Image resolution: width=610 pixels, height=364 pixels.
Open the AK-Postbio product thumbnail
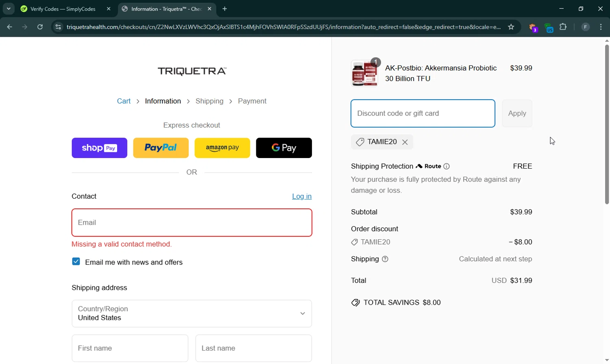pyautogui.click(x=364, y=73)
